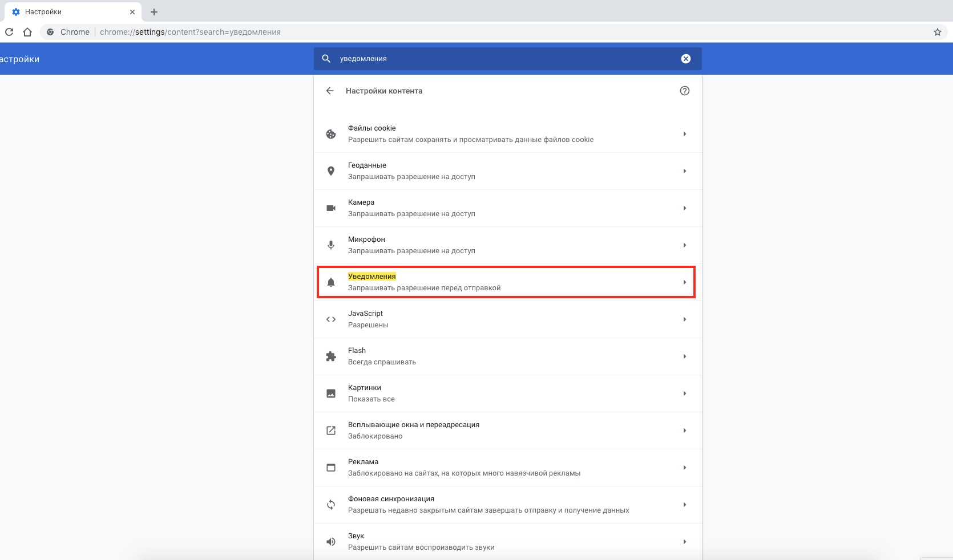This screenshot has height=560, width=953.
Task: Reload the page with refresh icon
Action: click(9, 32)
